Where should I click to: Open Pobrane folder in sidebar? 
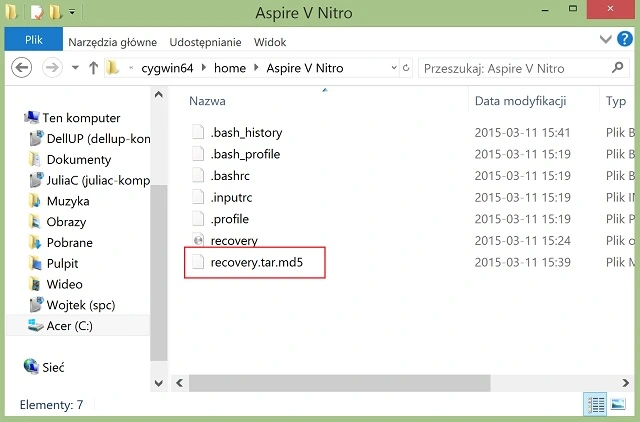tap(69, 242)
